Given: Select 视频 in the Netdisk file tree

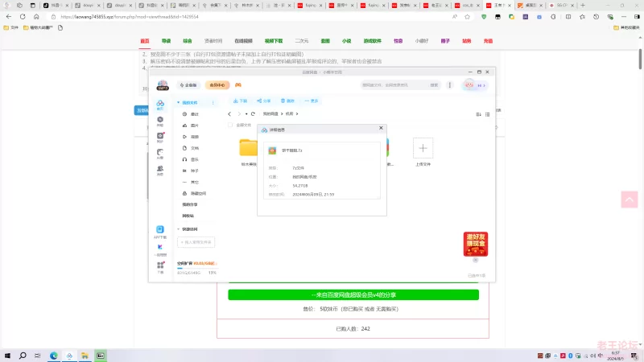Looking at the screenshot, I should coord(195,137).
